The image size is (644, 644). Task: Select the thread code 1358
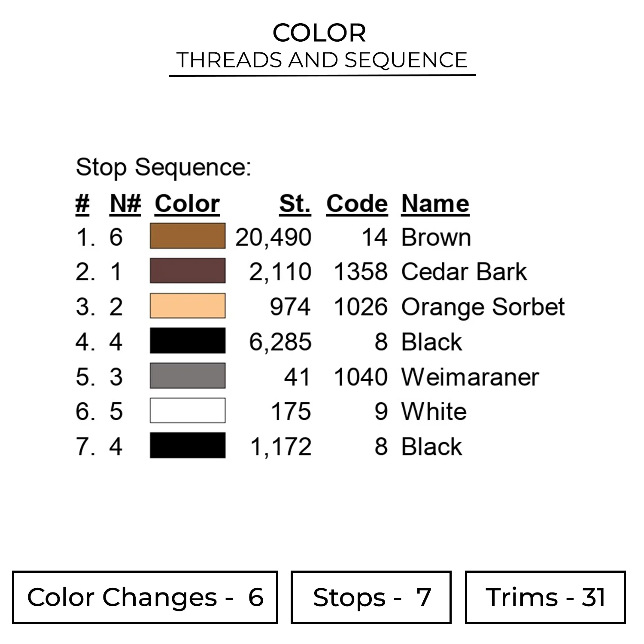tap(361, 272)
